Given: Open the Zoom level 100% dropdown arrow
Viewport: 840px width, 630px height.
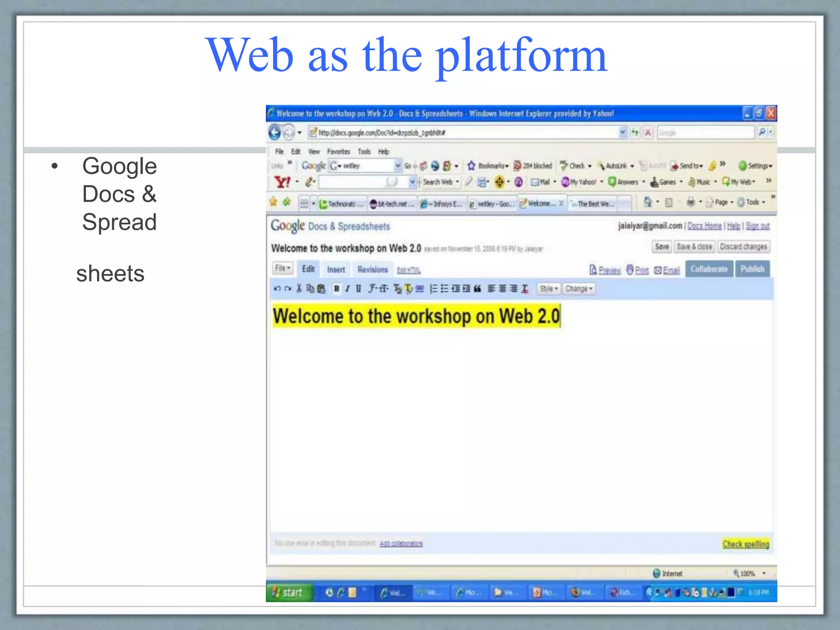Looking at the screenshot, I should 764,573.
